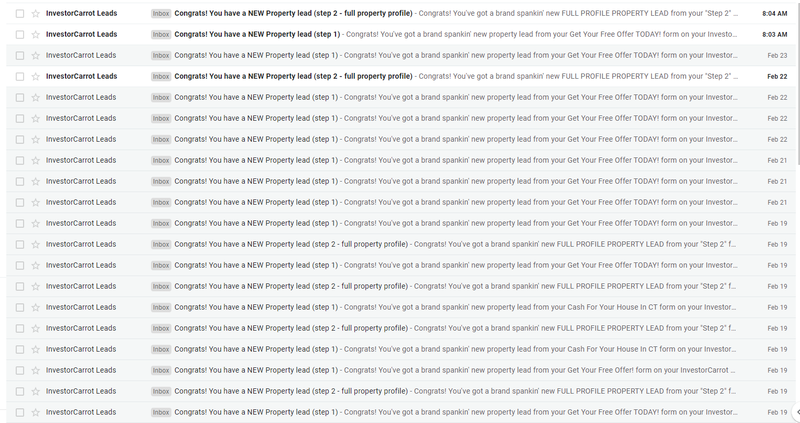This screenshot has width=800, height=423.
Task: Star the 8:04 AM InvestorCarrot email
Action: pyautogui.click(x=35, y=13)
